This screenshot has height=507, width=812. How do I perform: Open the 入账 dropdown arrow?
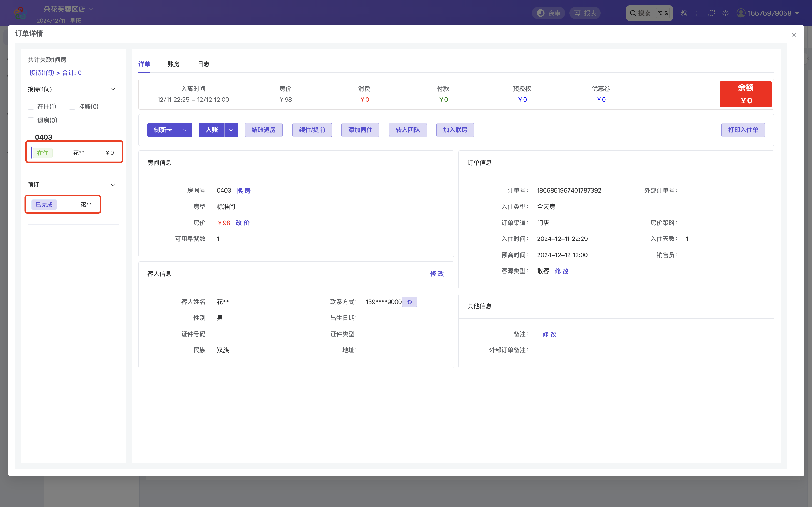(x=231, y=130)
